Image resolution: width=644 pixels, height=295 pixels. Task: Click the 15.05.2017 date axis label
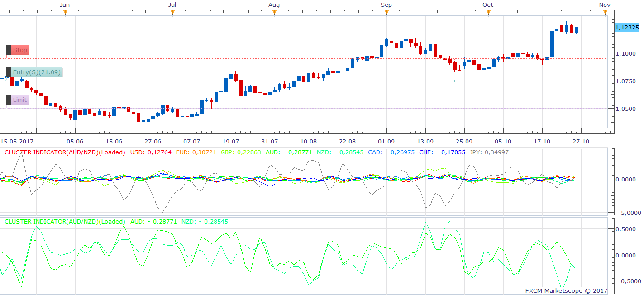(x=17, y=142)
